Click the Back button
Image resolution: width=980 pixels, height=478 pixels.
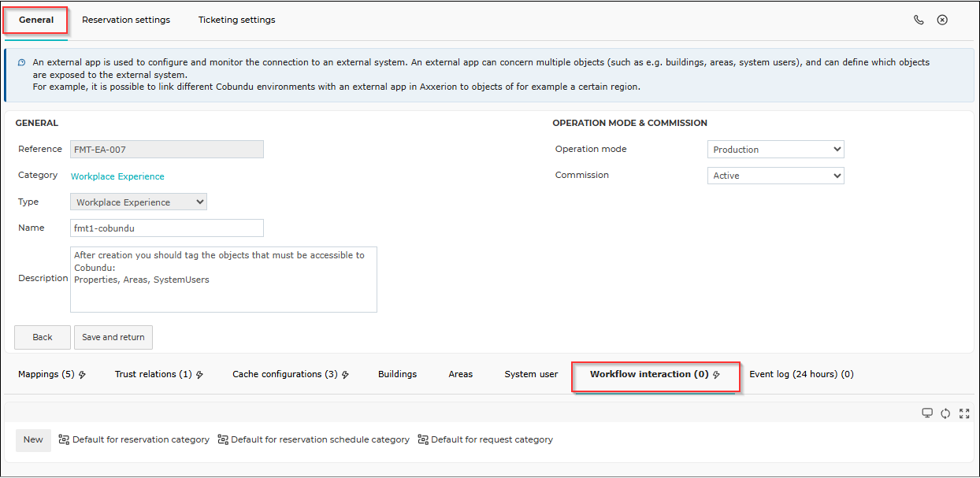[x=43, y=337]
